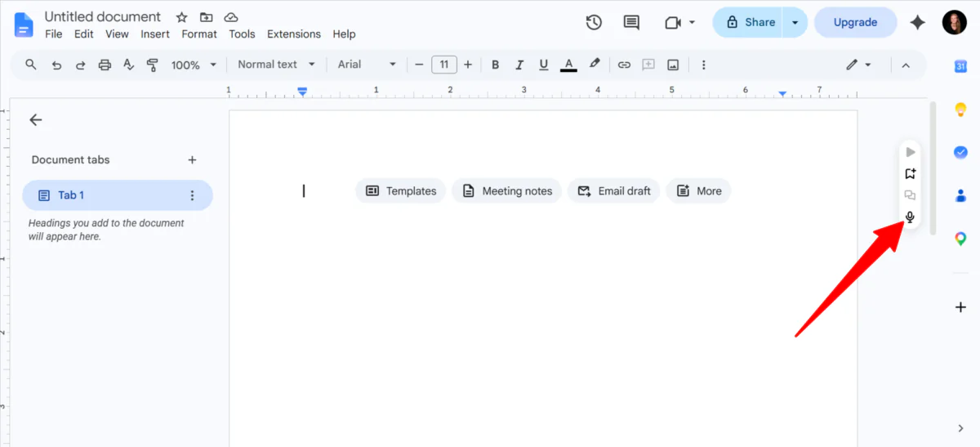Open the Help menu
The width and height of the screenshot is (980, 447).
click(x=344, y=34)
